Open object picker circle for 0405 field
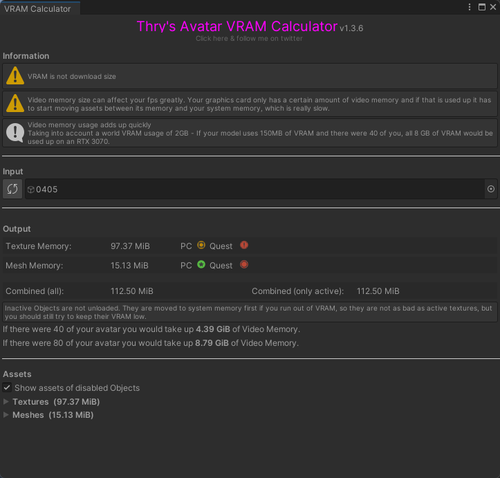Screen dimensions: 500x478 (491, 189)
